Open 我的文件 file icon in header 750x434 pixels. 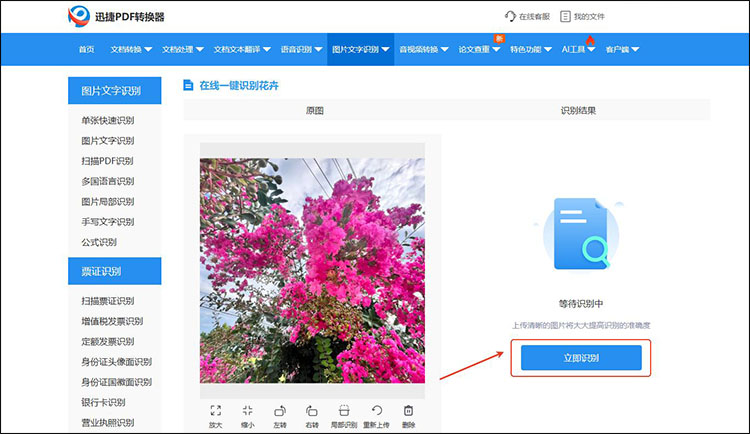coord(566,17)
